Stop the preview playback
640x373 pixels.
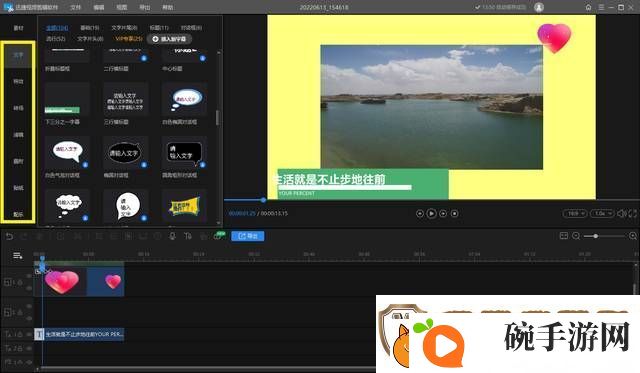[454, 213]
